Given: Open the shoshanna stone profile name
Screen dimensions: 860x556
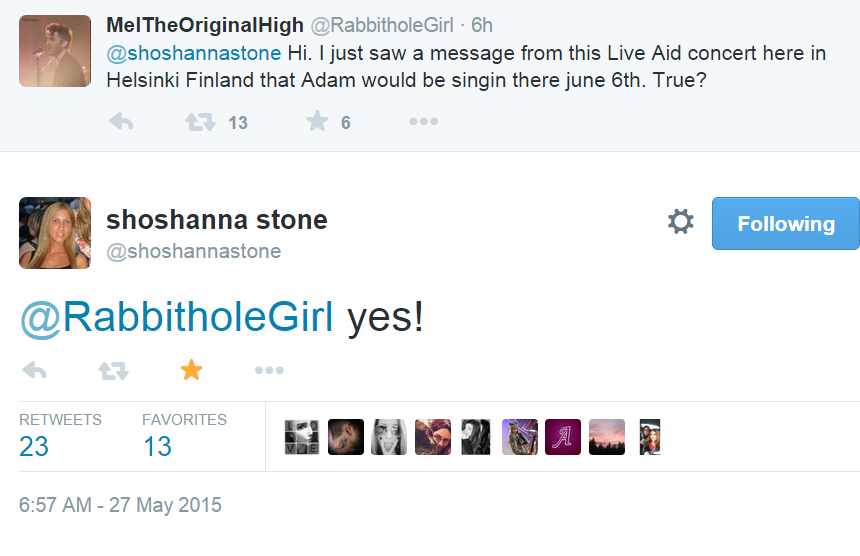Looking at the screenshot, I should (x=217, y=220).
